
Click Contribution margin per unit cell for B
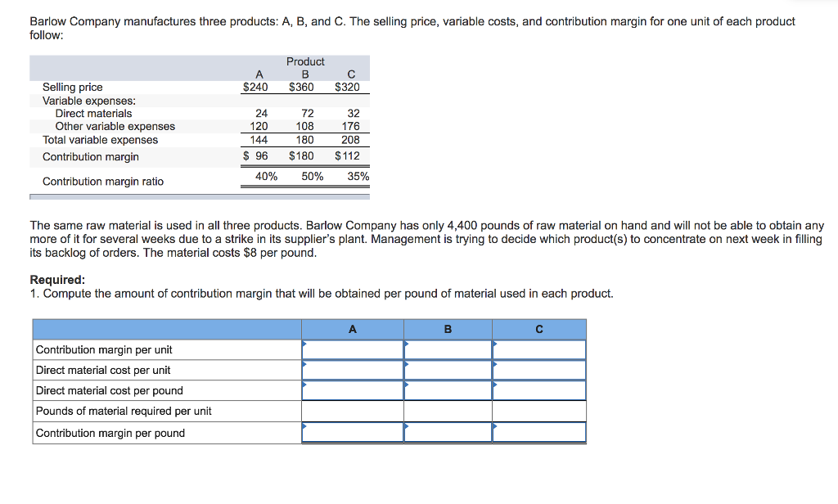448,349
